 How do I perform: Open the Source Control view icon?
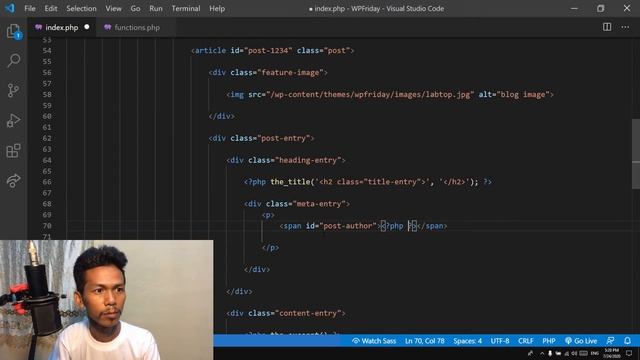tap(13, 90)
